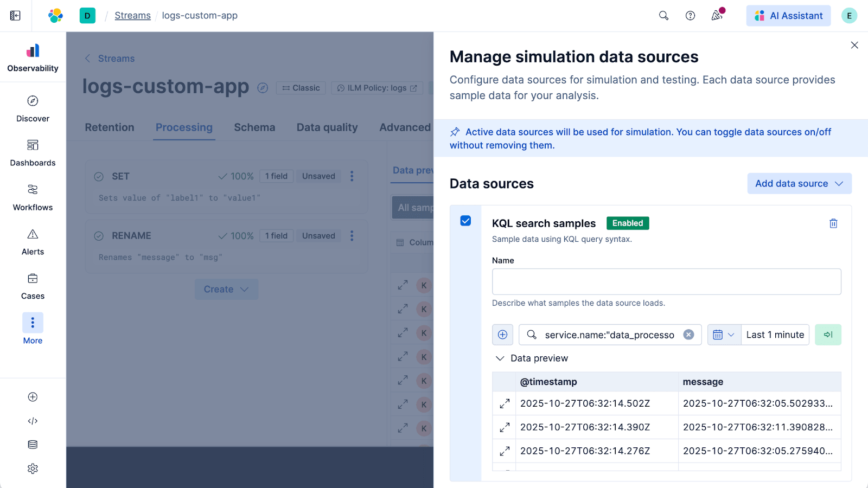Image resolution: width=868 pixels, height=488 pixels.
Task: Uncheck the KQL search samples checkbox
Action: (465, 221)
